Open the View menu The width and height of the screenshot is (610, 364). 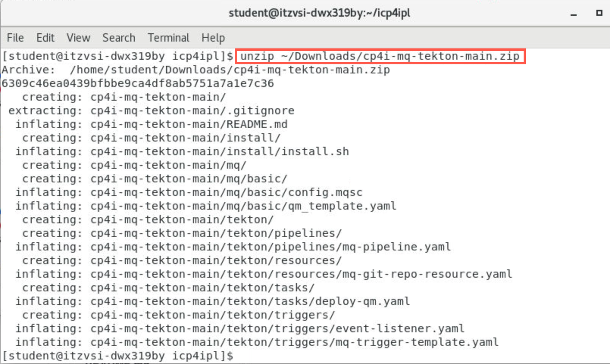[x=78, y=38]
